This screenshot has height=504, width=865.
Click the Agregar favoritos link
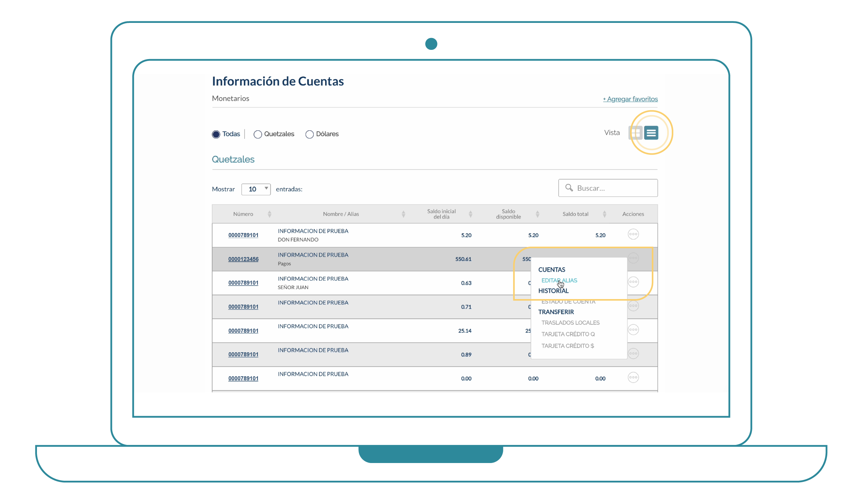coord(630,99)
